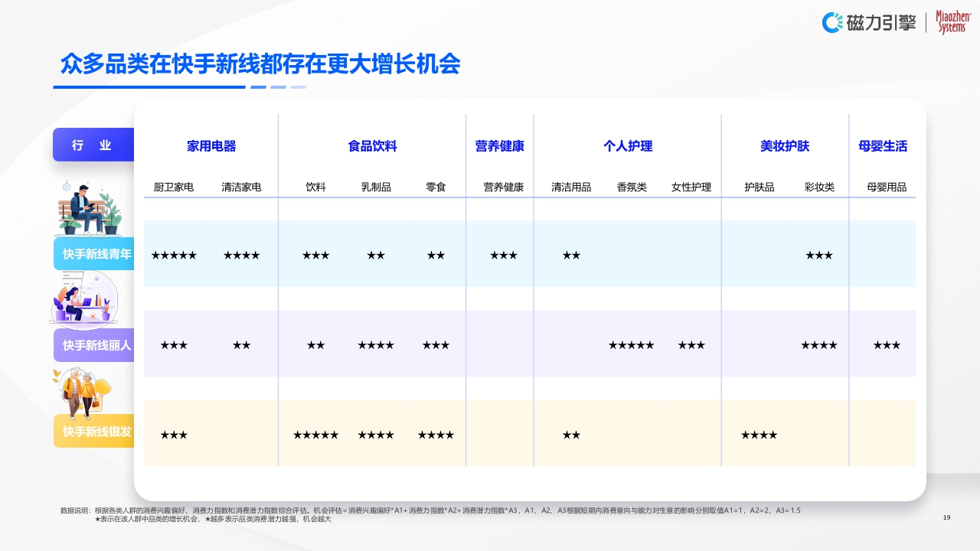This screenshot has width=980, height=551.
Task: Switch to the 食品饮料 column
Action: [375, 146]
